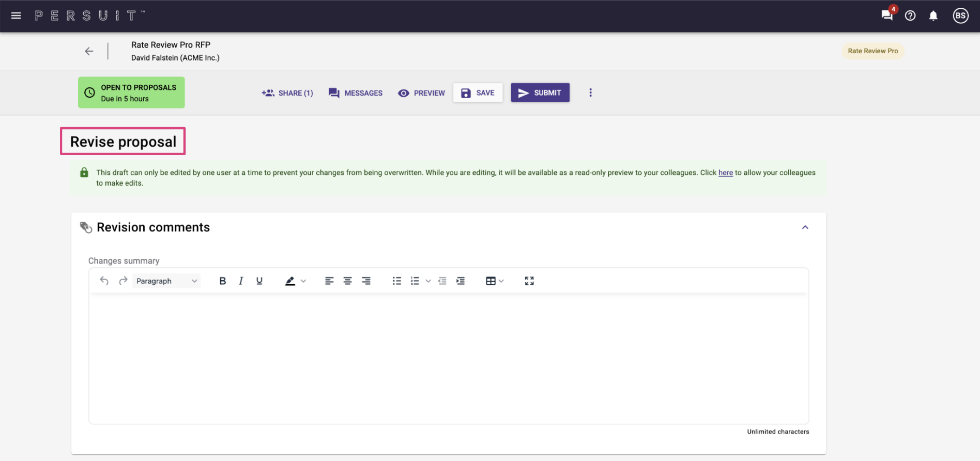The image size is (980, 461).
Task: Save the proposal draft
Action: point(478,93)
